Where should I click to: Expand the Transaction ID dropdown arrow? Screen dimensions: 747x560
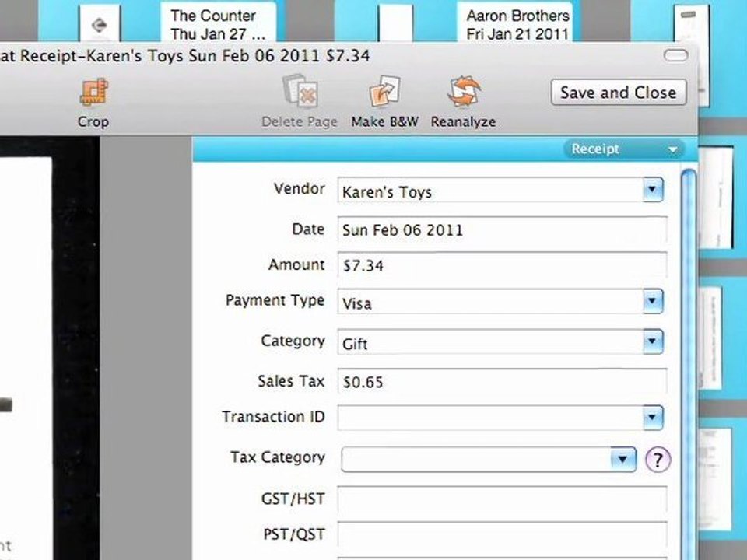pos(652,418)
